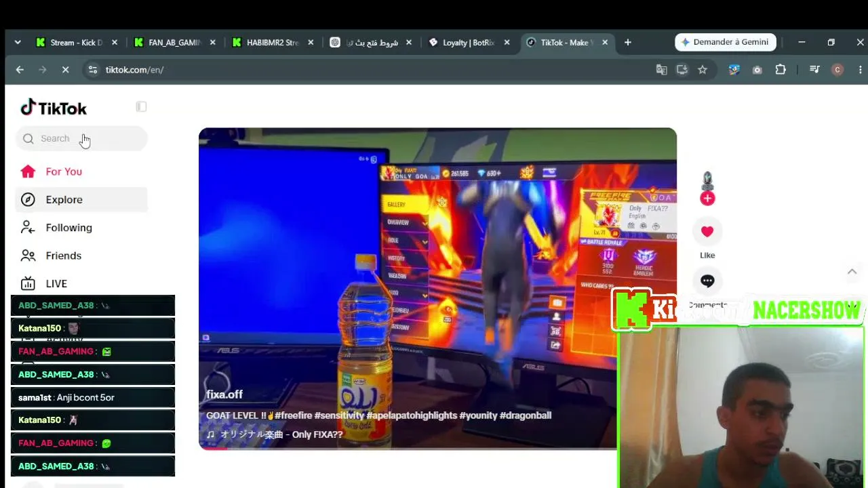Switch to the Arabic-titled شروط فتح بث tab
The width and height of the screenshot is (868, 488).
[371, 42]
